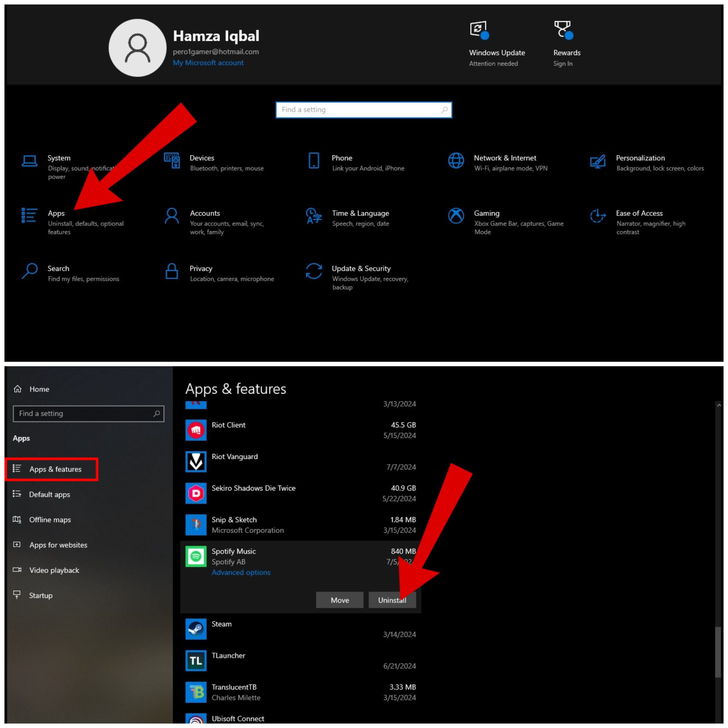Click the Network & Internet globe icon
728x728 pixels.
tap(456, 161)
